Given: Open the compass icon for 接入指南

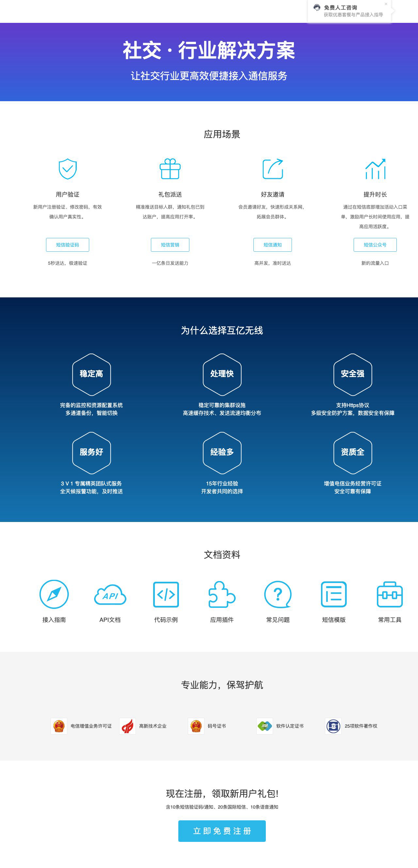Looking at the screenshot, I should (x=54, y=594).
